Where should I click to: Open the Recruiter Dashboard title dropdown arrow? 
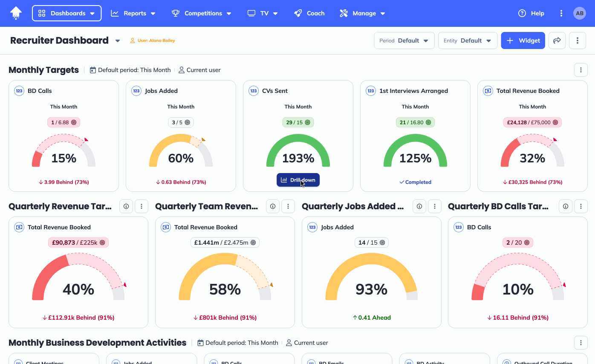point(118,41)
